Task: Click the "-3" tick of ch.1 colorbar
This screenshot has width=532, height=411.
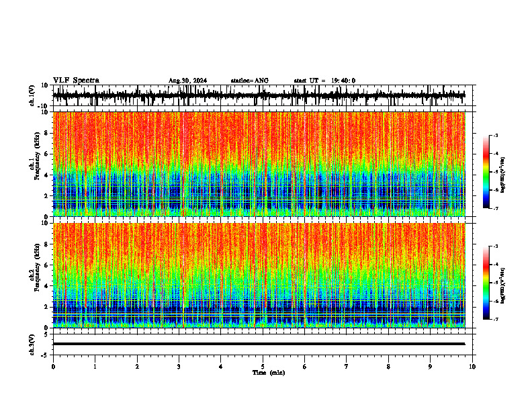Action: 496,135
